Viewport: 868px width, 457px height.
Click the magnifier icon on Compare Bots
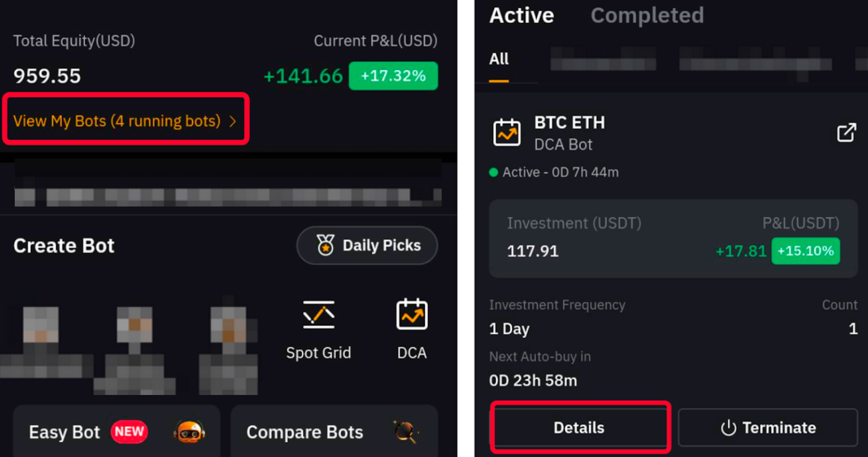[406, 432]
